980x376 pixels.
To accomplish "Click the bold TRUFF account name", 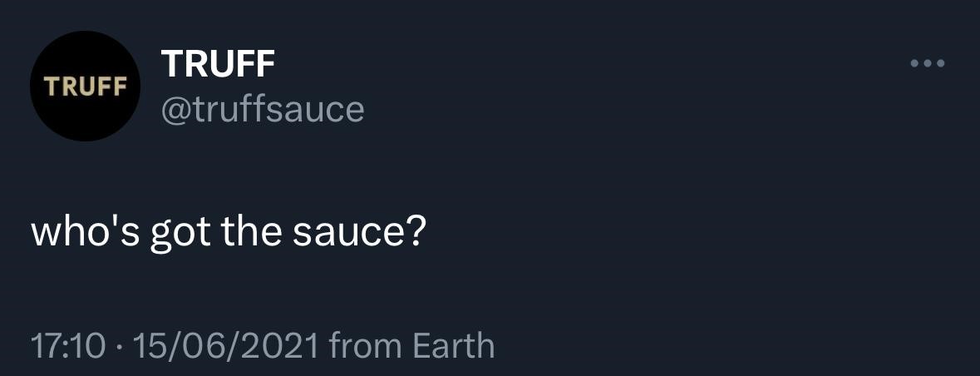I will click(x=218, y=63).
